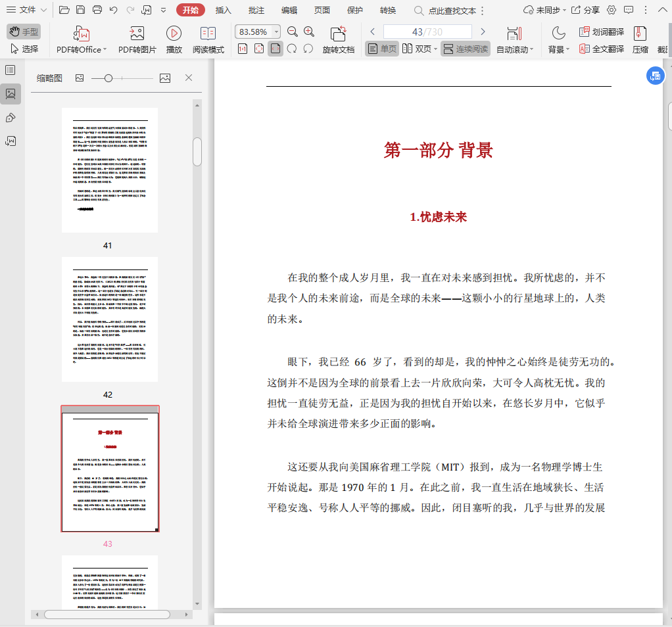Toggle 连续阅读 continuous reading mode

pyautogui.click(x=466, y=49)
